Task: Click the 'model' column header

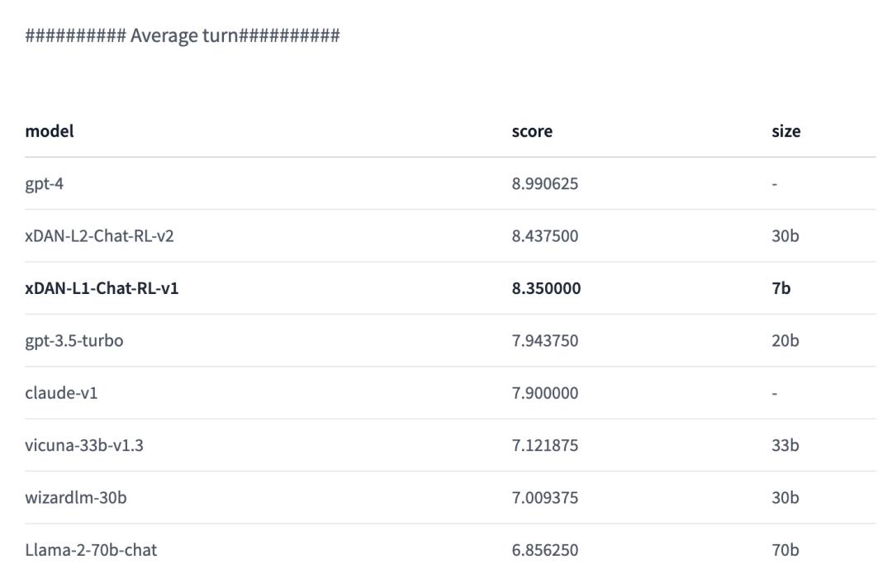Action: tap(50, 131)
